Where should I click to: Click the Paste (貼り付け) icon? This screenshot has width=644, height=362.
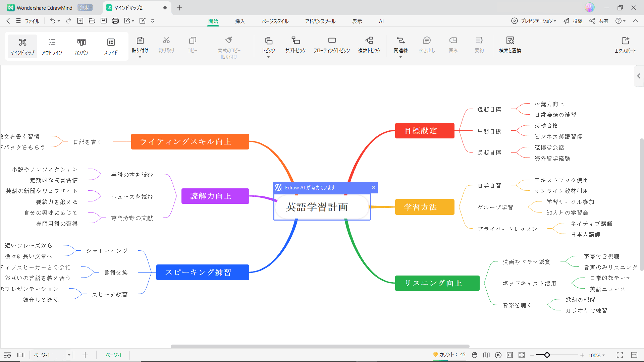pos(140,41)
